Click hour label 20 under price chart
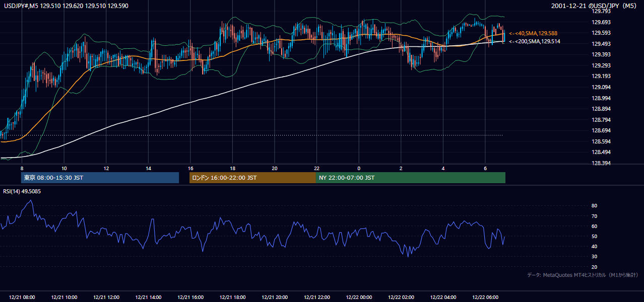 [x=275, y=168]
